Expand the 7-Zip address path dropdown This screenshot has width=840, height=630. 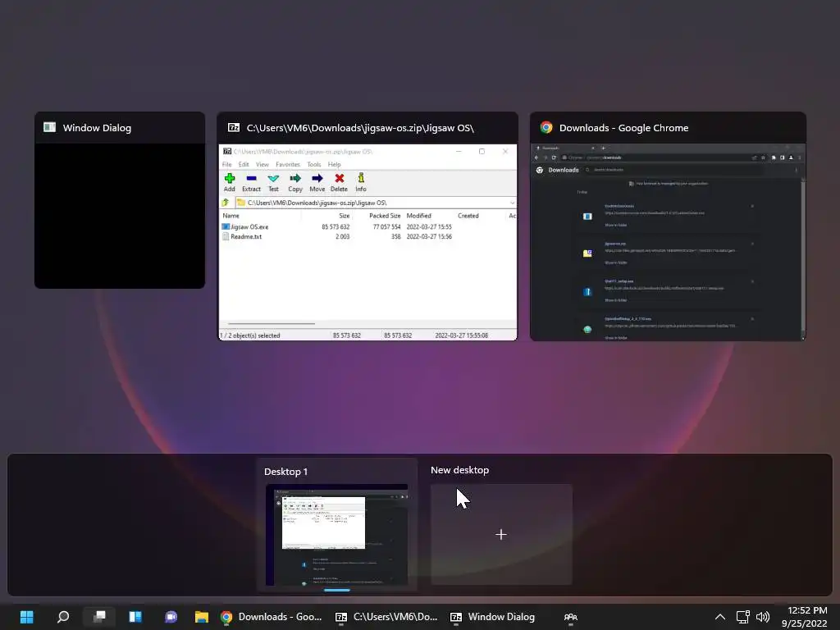click(512, 203)
